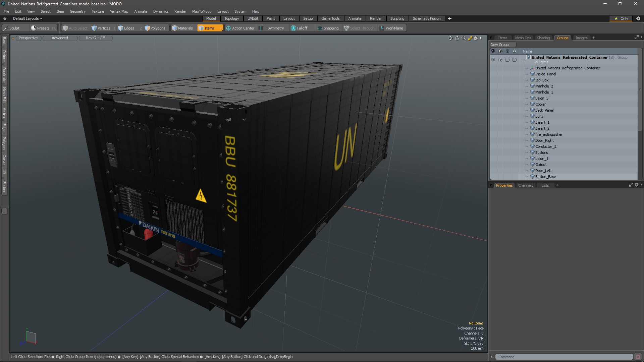Image resolution: width=644 pixels, height=362 pixels.
Task: Collapse the United_Nations_Refrigerated_Container group
Action: [x=524, y=60]
